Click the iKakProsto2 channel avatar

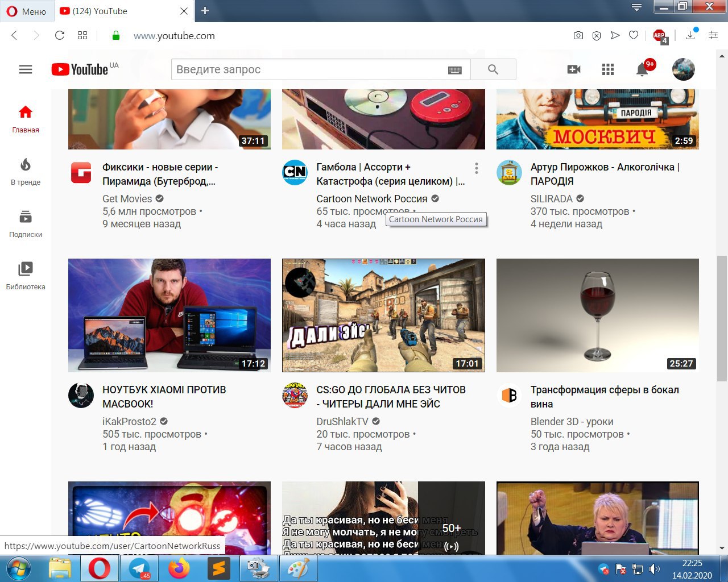81,396
